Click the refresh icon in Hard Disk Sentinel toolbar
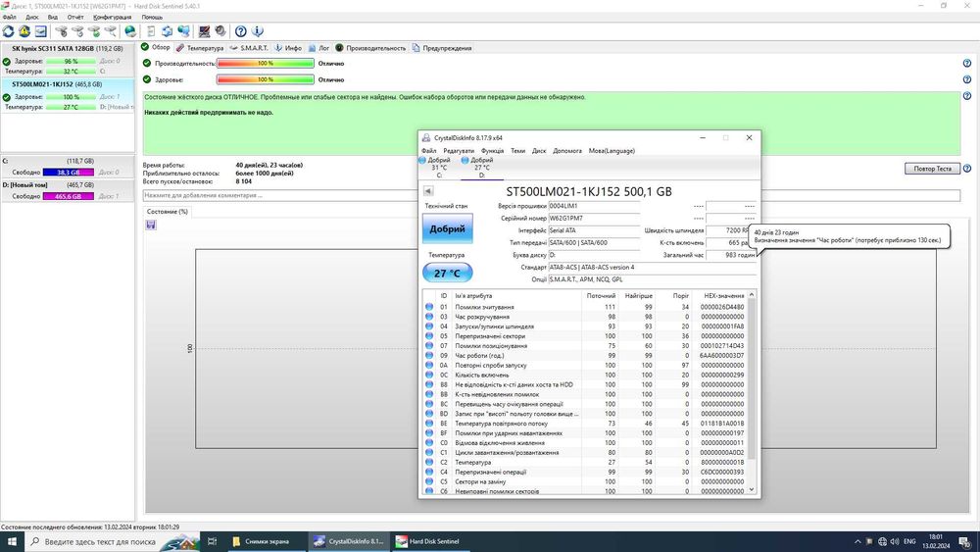This screenshot has height=552, width=980. (9, 31)
